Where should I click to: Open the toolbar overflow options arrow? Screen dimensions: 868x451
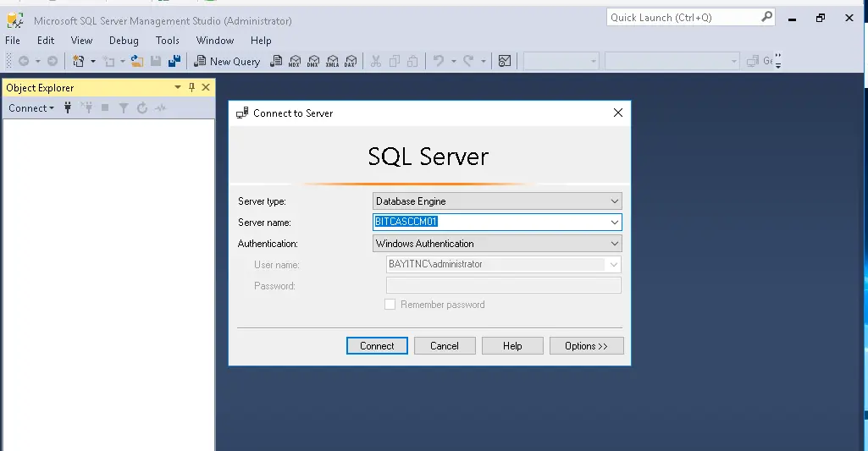[777, 61]
